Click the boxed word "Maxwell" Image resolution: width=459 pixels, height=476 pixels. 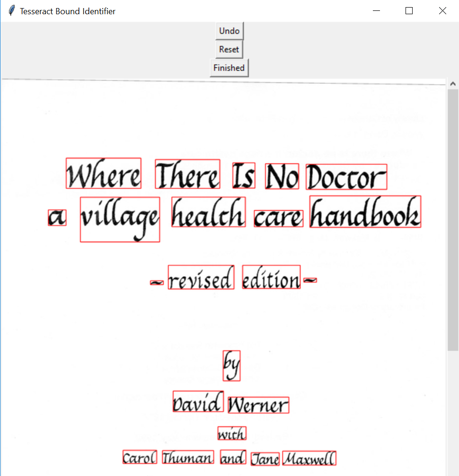(309, 458)
